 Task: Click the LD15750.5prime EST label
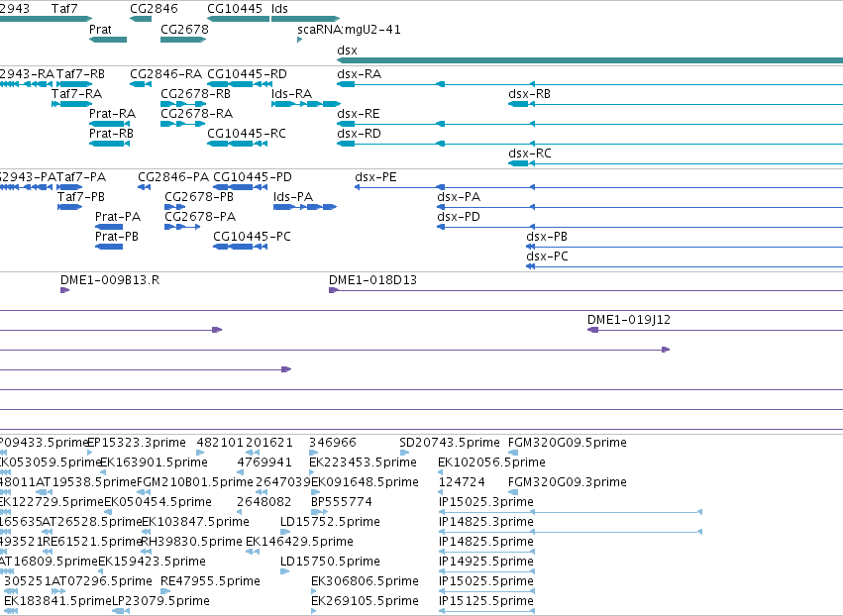click(x=331, y=562)
